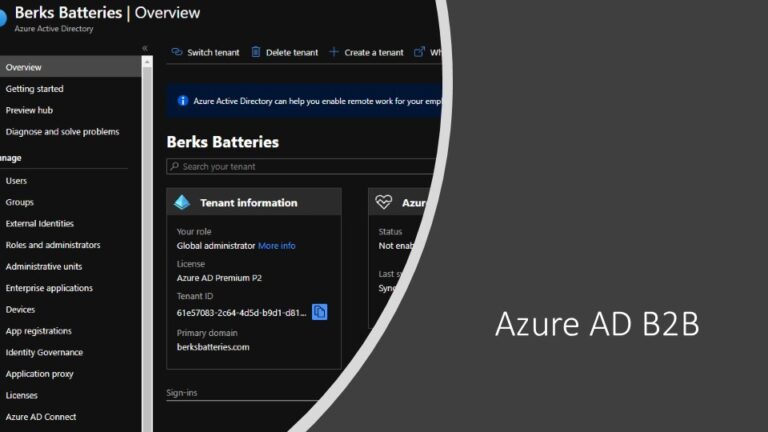
Task: Open Identity Governance
Action: point(44,352)
